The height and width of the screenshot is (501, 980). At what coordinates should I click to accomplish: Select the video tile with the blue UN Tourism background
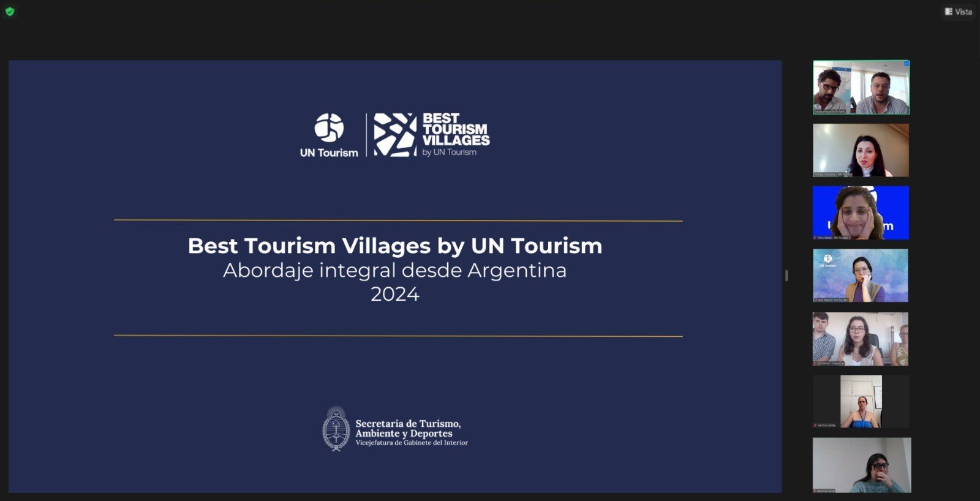click(x=861, y=212)
